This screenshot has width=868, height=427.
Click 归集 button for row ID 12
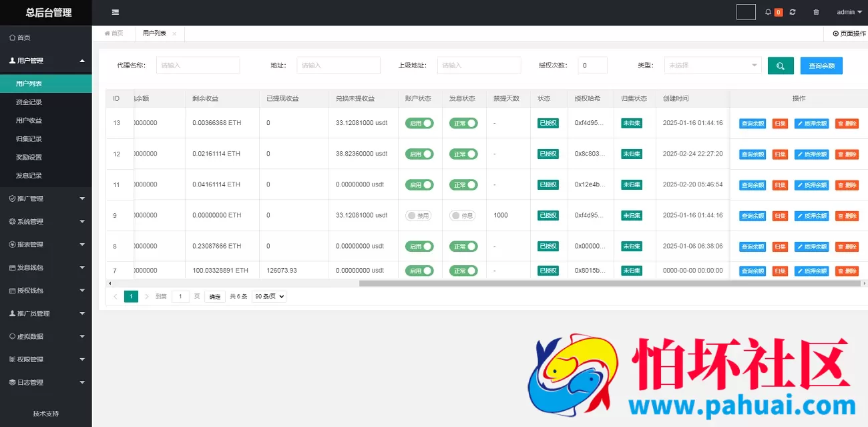click(780, 154)
